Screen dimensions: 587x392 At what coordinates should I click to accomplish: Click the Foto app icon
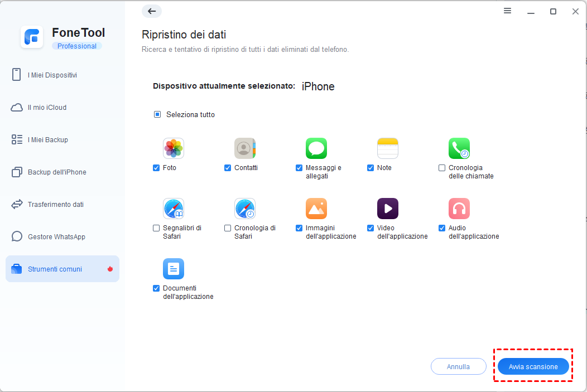(174, 148)
